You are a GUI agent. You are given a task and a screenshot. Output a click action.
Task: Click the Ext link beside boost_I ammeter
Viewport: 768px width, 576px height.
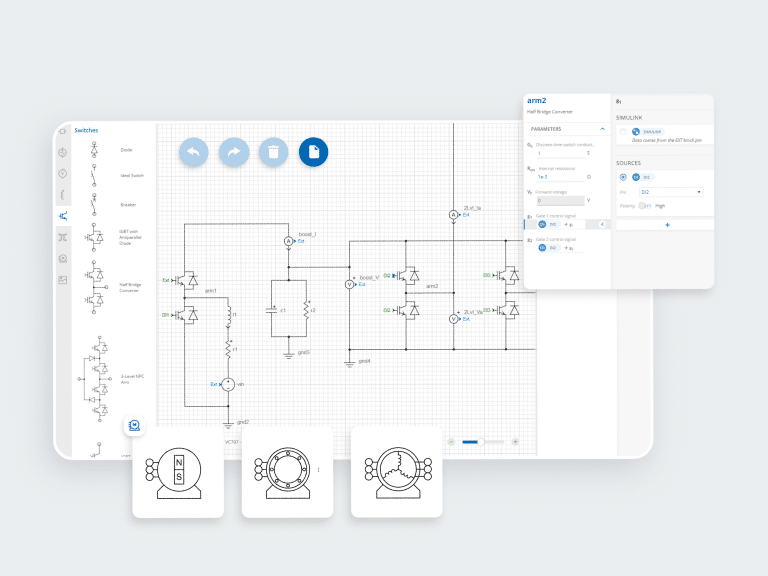coord(301,241)
